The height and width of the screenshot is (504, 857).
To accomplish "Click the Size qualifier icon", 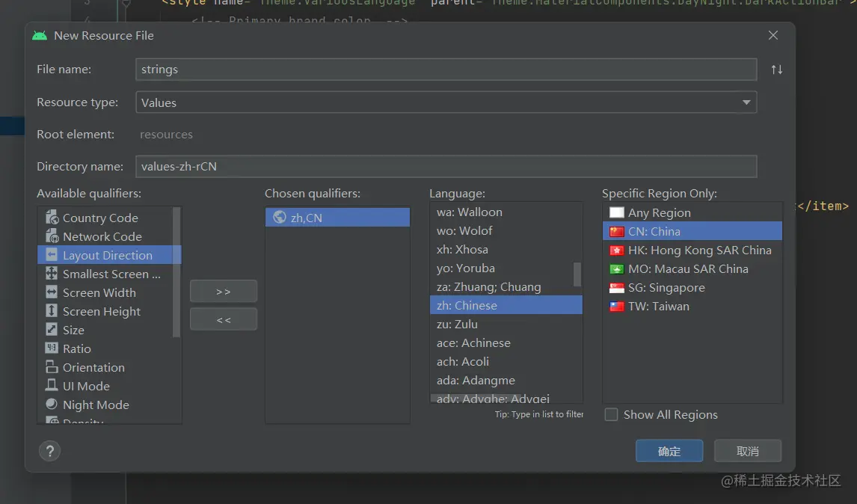I will click(52, 330).
